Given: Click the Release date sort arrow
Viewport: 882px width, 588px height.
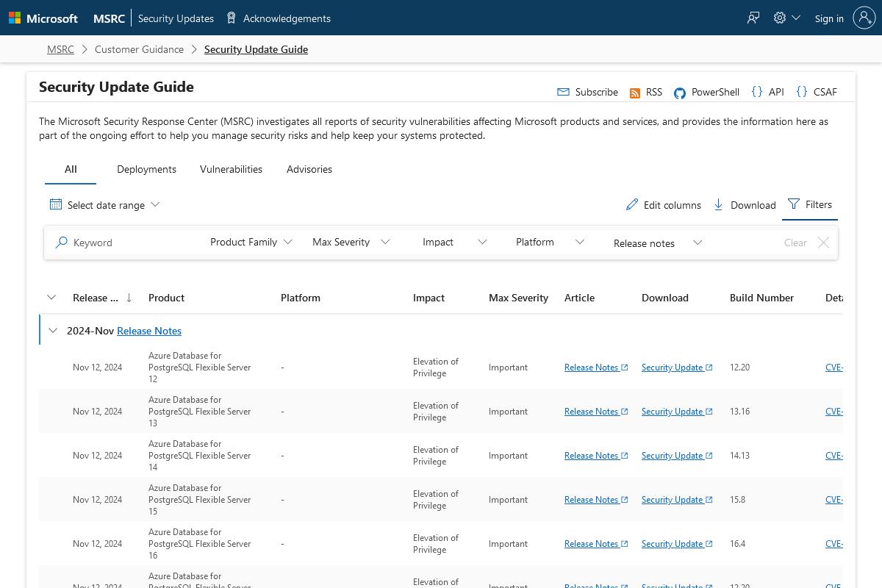Looking at the screenshot, I should (129, 298).
